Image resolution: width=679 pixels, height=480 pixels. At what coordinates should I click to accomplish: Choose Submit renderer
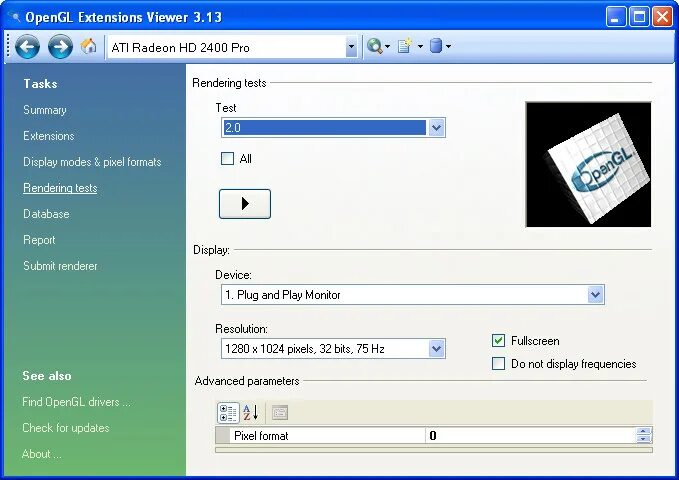pyautogui.click(x=60, y=266)
